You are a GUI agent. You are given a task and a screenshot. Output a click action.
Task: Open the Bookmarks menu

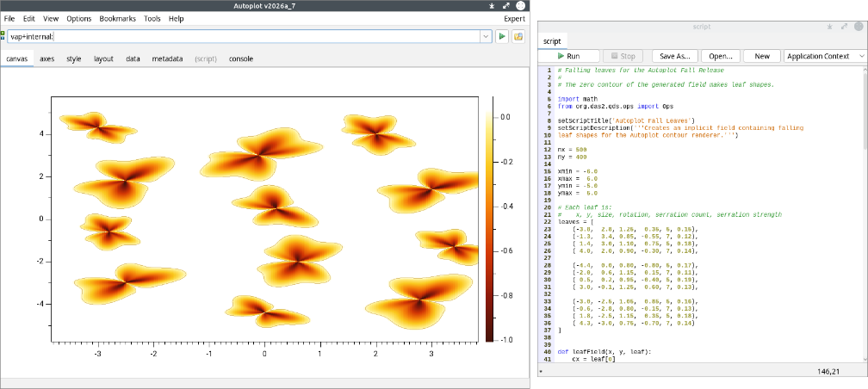coord(117,18)
